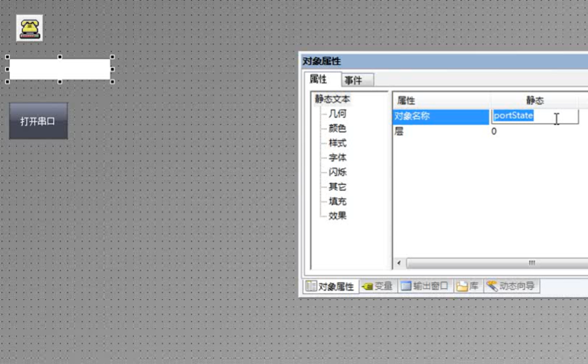Open the 变量 (Variables) panel tab
This screenshot has height=364, width=588.
click(377, 286)
